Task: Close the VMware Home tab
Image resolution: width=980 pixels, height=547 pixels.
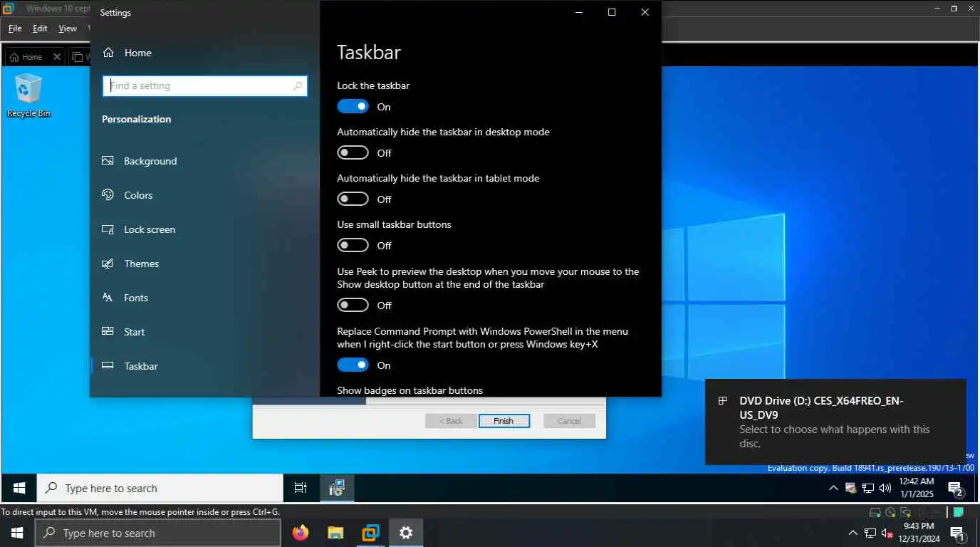Action: coord(57,57)
